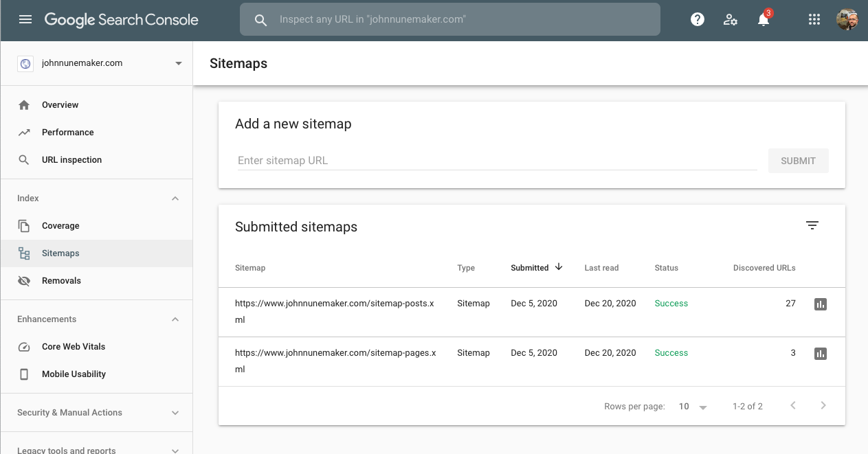Open the notifications bell
This screenshot has height=454, width=868.
coord(763,20)
